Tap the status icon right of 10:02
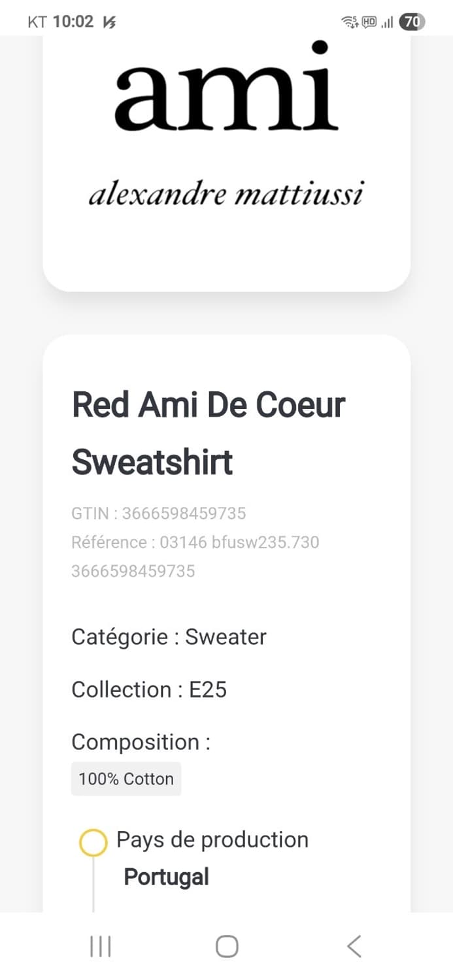This screenshot has height=980, width=453. tap(109, 22)
